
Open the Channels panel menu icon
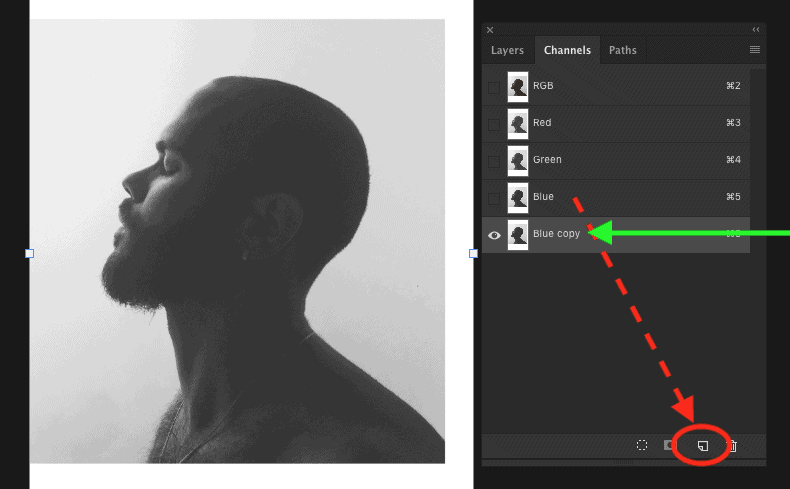[x=755, y=49]
